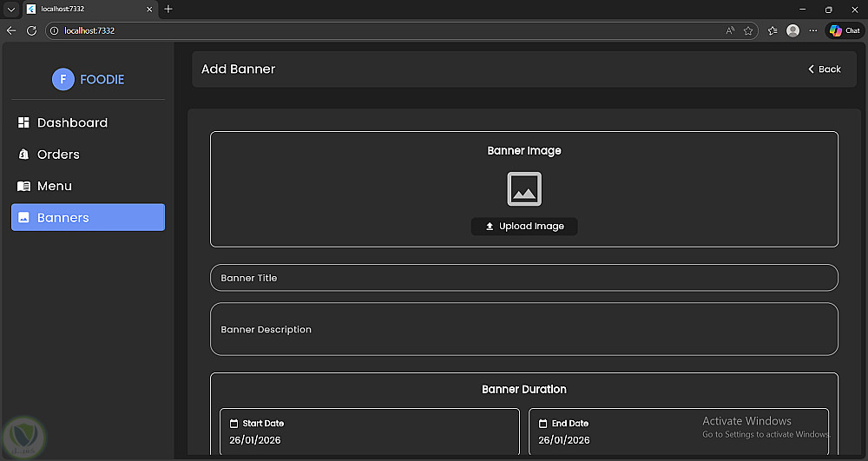This screenshot has height=461, width=868.
Task: Focus the Banner Title field
Action: (524, 278)
